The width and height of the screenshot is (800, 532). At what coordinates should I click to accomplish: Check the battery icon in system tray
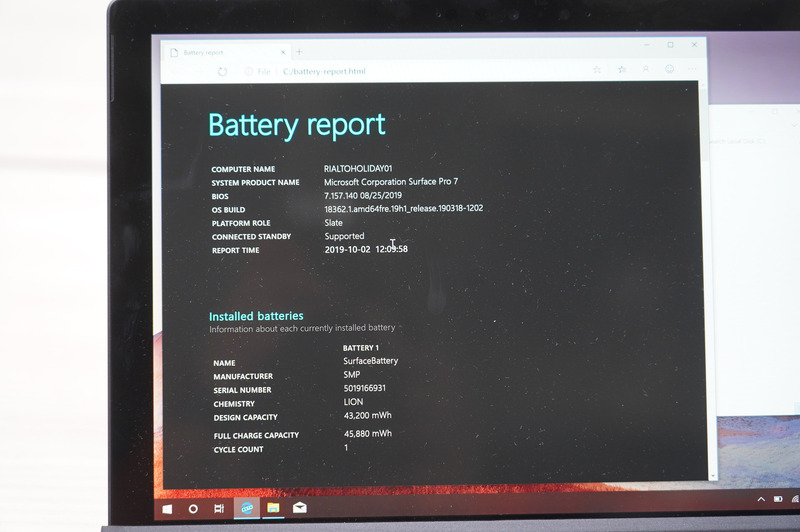(778, 499)
